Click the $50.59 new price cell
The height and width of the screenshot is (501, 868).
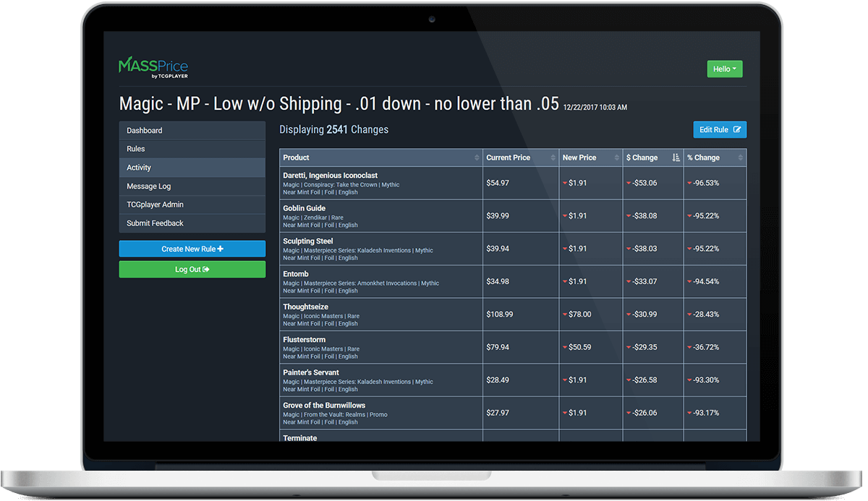click(x=591, y=347)
